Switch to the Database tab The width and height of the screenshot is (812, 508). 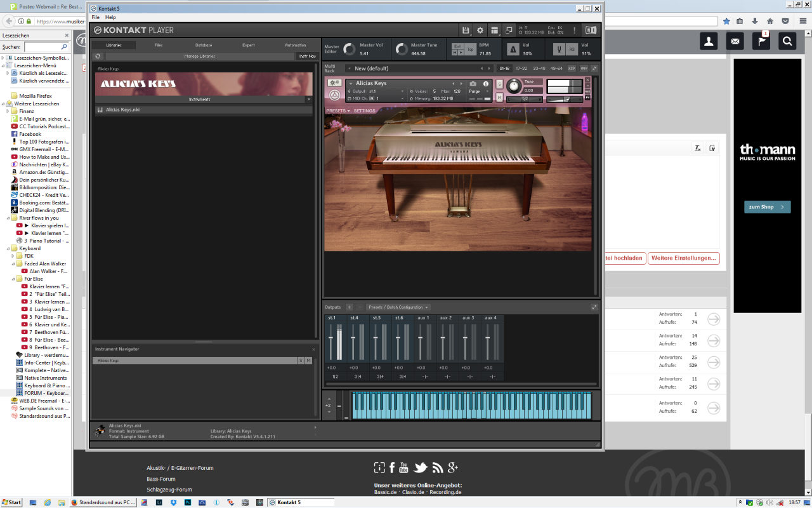[x=204, y=45]
